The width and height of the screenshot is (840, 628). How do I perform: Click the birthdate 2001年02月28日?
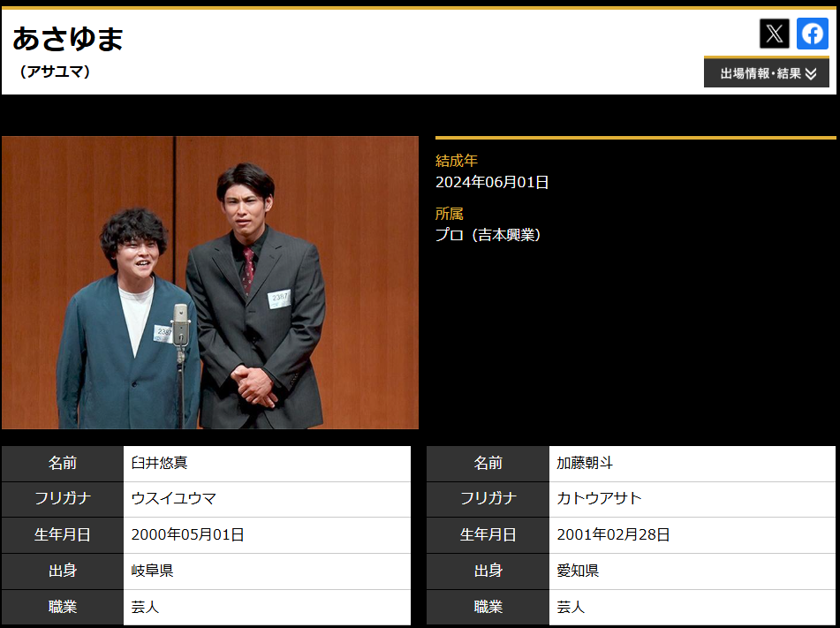(613, 534)
